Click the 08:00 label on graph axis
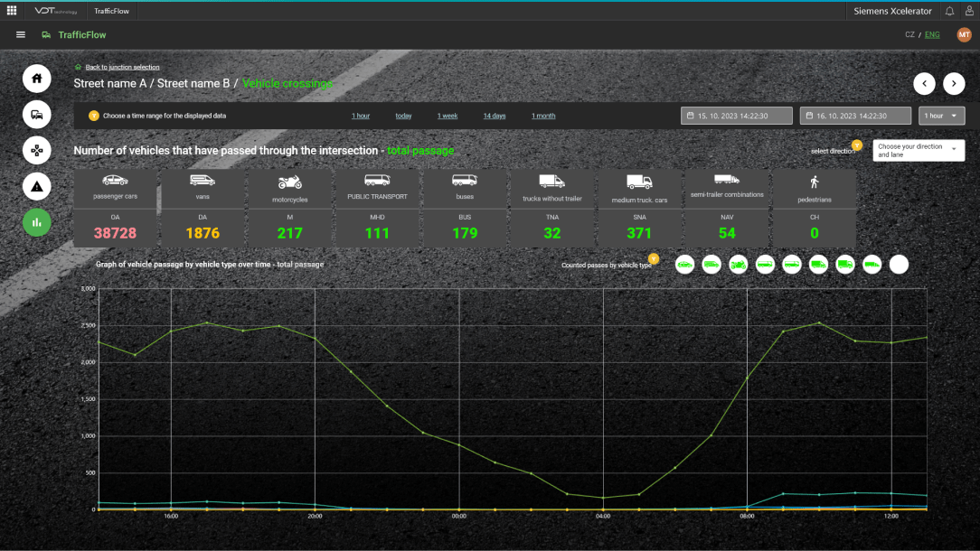Image resolution: width=980 pixels, height=551 pixels. coord(747,516)
